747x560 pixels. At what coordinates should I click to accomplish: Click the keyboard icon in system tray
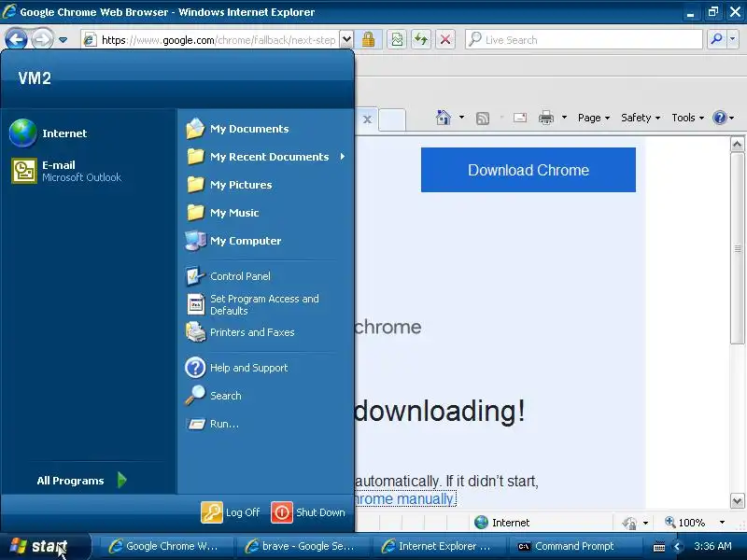659,547
